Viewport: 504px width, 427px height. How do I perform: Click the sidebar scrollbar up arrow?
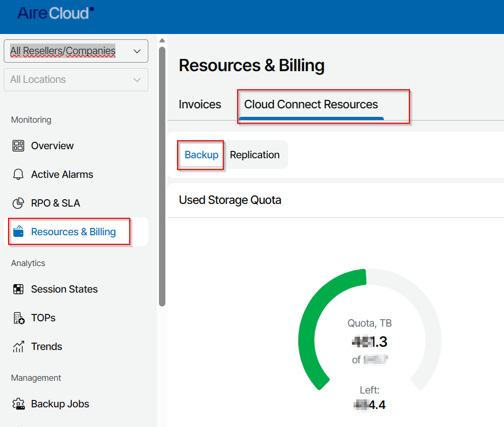(x=162, y=40)
